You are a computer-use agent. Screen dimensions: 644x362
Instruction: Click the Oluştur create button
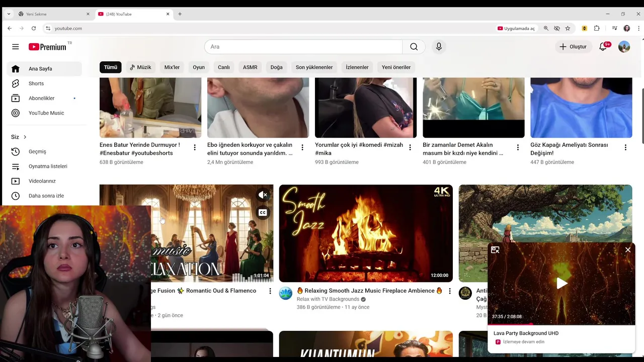[573, 47]
